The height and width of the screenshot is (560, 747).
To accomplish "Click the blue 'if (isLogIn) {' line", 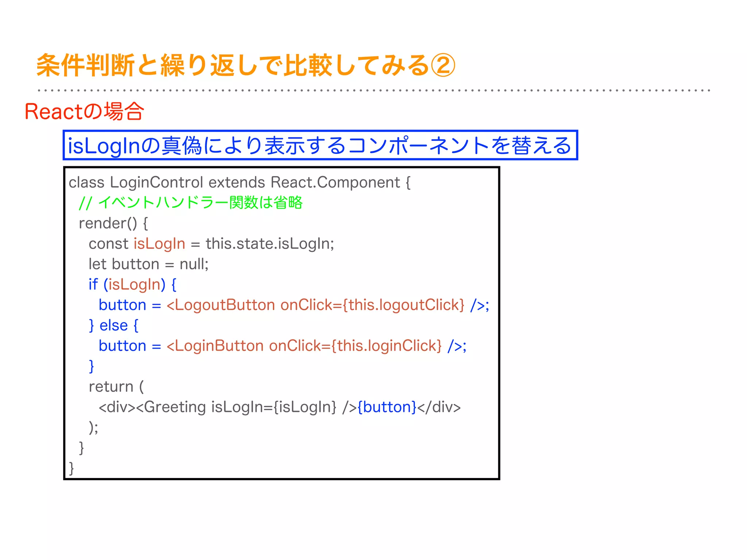I will [x=132, y=284].
